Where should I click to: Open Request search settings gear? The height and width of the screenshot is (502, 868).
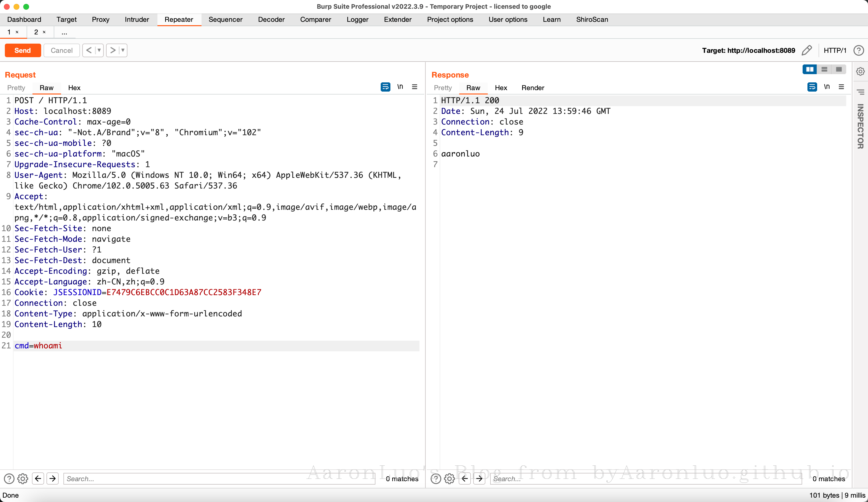coord(23,478)
